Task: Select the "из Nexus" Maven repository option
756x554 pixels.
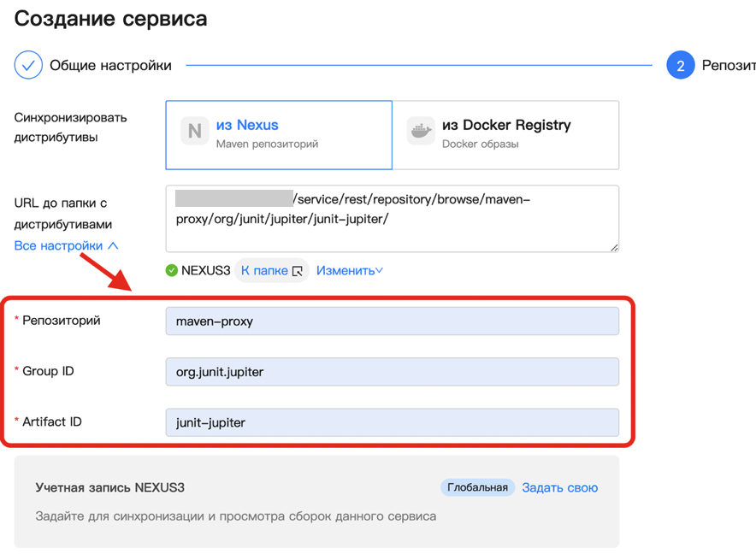Action: 279,134
